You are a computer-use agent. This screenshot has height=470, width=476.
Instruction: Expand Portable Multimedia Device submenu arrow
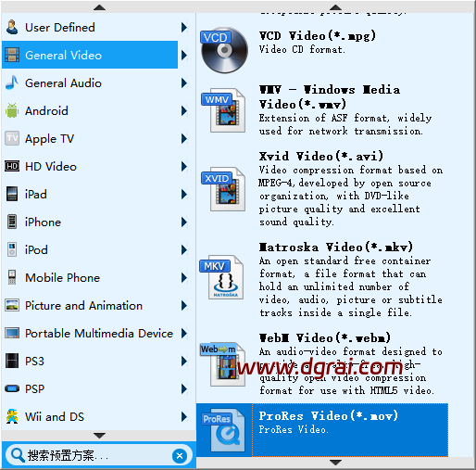[x=184, y=333]
